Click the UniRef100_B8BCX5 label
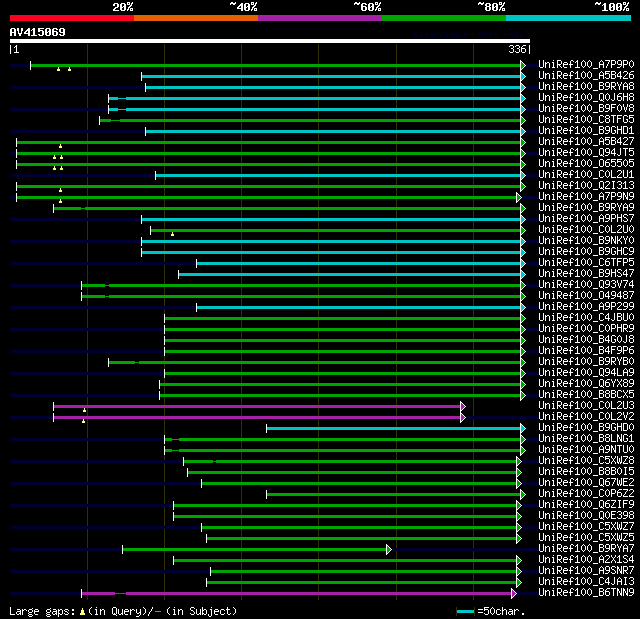Image resolution: width=640 pixels, height=619 pixels. tap(586, 395)
